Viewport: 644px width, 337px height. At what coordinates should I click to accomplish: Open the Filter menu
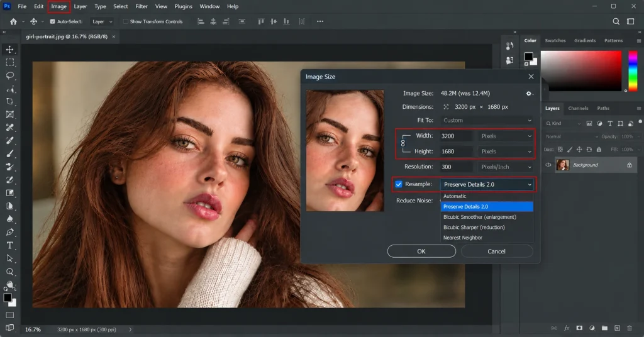pyautogui.click(x=142, y=6)
